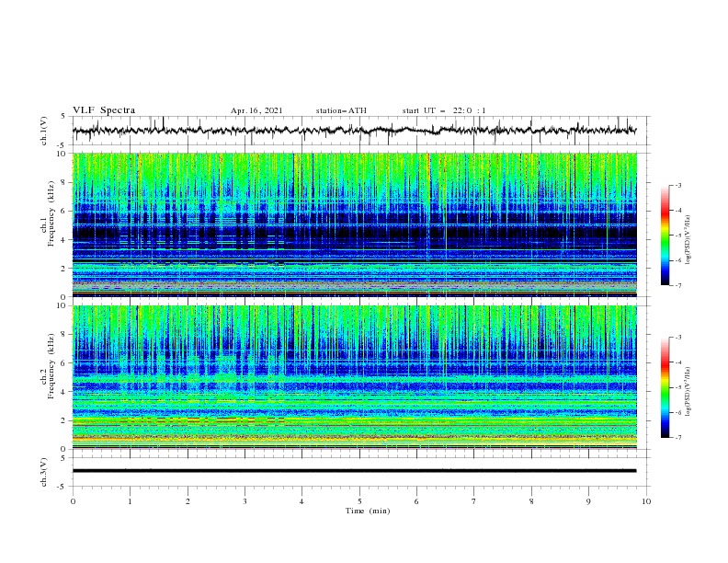
Task: Click the ch.3 flat voltage trace
Action: point(354,471)
